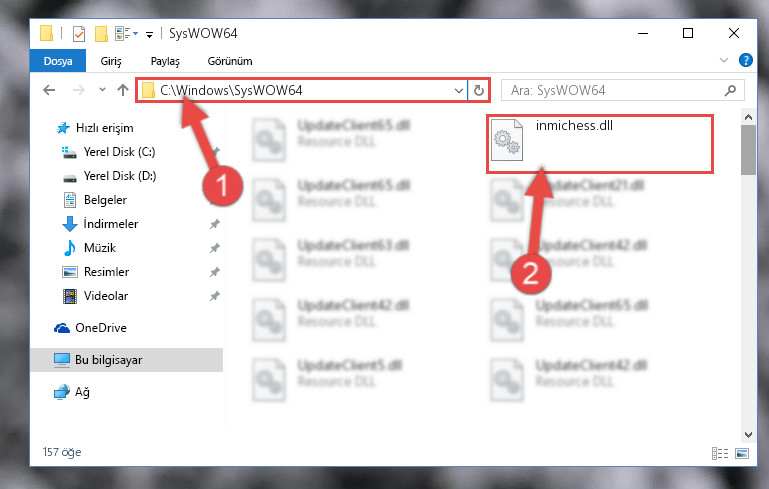The image size is (769, 489).
Task: Open Yerel Disk (C:) in sidebar
Action: tap(119, 152)
